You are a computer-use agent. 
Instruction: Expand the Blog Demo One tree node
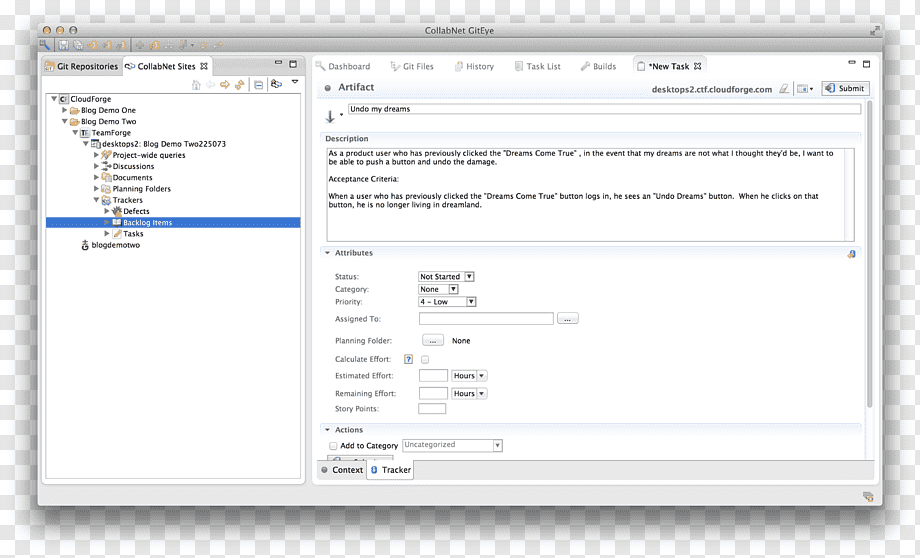(x=65, y=110)
